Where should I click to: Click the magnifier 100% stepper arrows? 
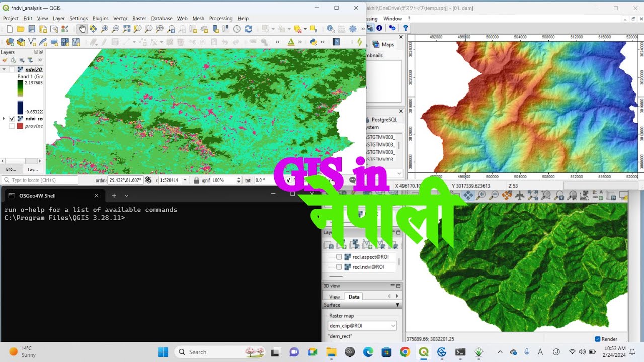238,180
